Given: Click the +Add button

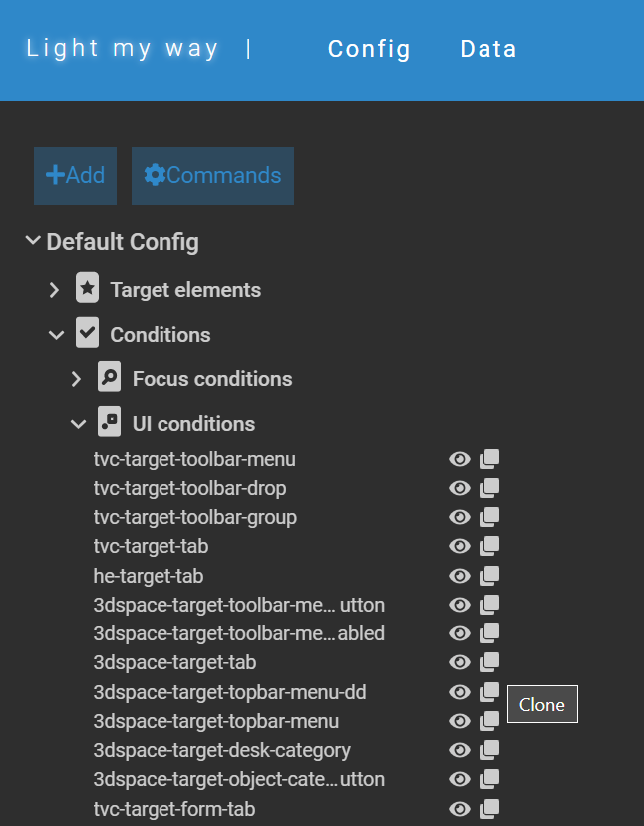Looking at the screenshot, I should pyautogui.click(x=76, y=176).
